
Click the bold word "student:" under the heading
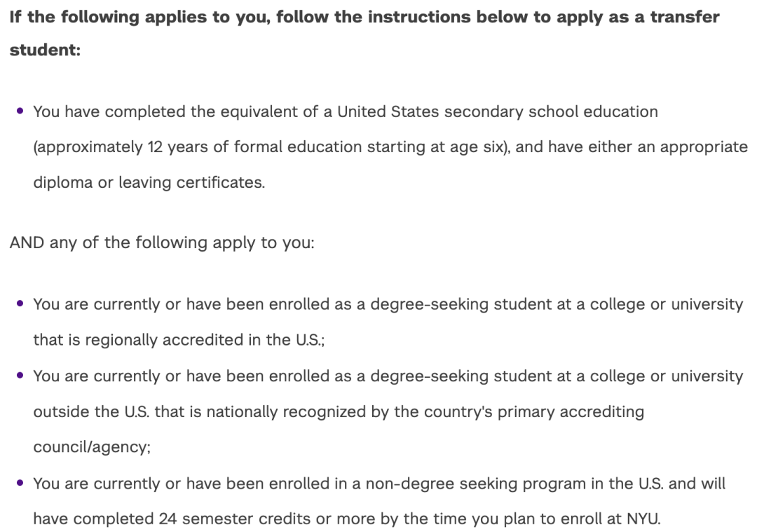[x=46, y=51]
